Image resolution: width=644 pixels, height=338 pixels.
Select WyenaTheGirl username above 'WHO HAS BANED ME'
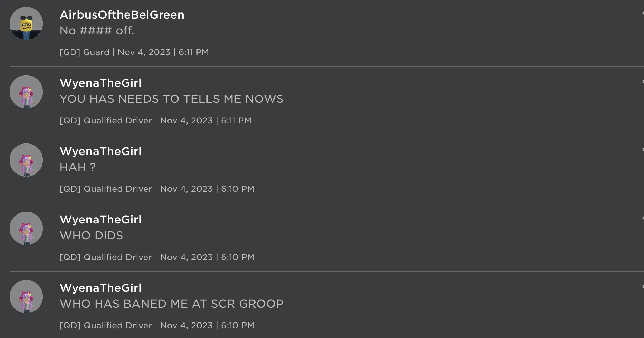[x=100, y=288]
